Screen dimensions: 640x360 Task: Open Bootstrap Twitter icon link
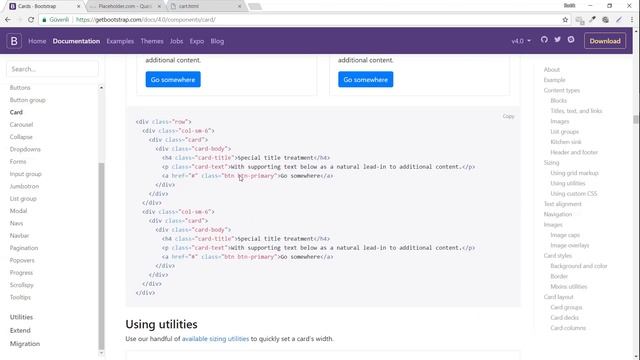pos(558,40)
